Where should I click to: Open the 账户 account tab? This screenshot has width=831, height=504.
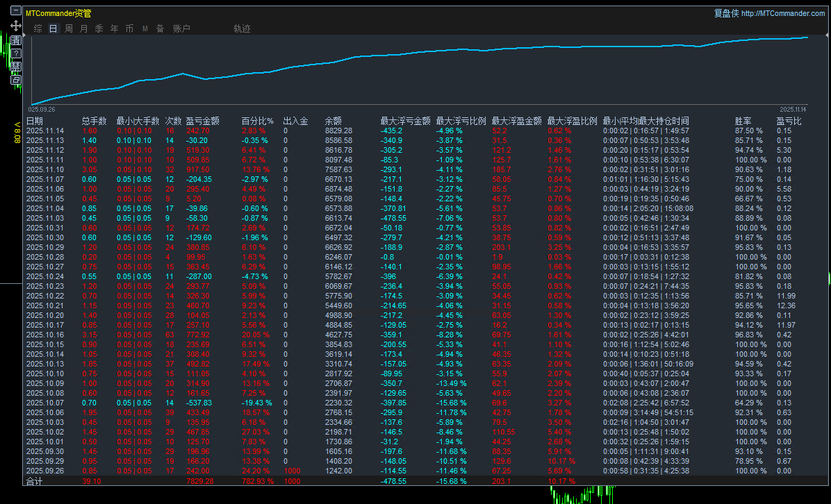(x=181, y=28)
